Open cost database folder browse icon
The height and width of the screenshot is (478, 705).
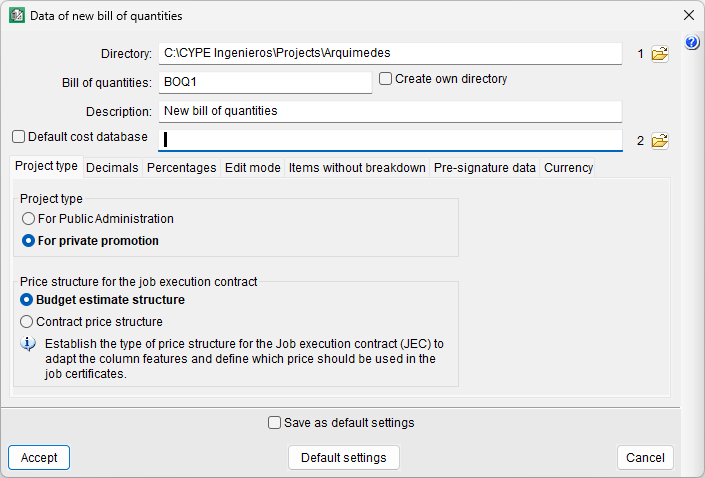point(659,141)
